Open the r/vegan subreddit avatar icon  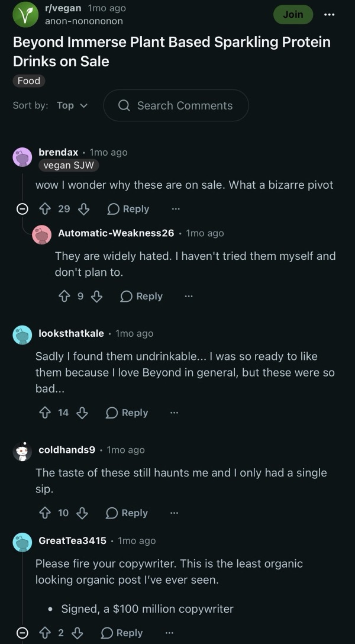[x=25, y=14]
